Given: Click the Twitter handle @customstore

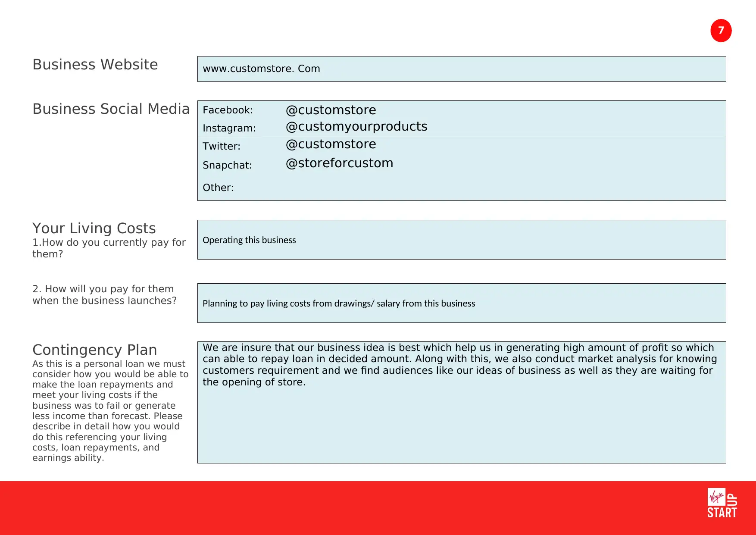Looking at the screenshot, I should click(331, 144).
